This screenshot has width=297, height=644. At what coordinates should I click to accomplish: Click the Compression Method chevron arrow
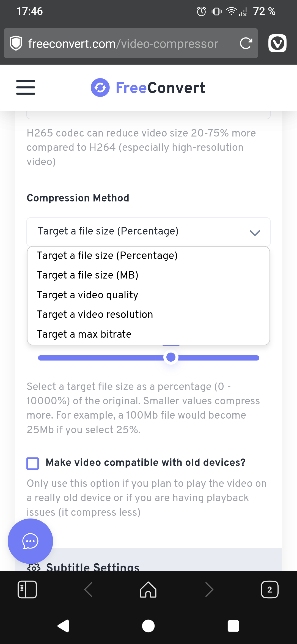click(x=255, y=233)
